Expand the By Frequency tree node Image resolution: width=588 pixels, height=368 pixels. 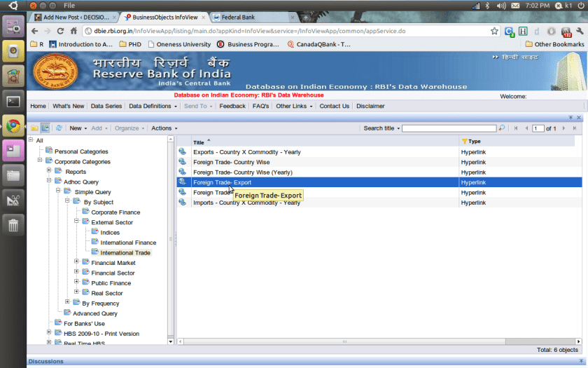pyautogui.click(x=68, y=303)
